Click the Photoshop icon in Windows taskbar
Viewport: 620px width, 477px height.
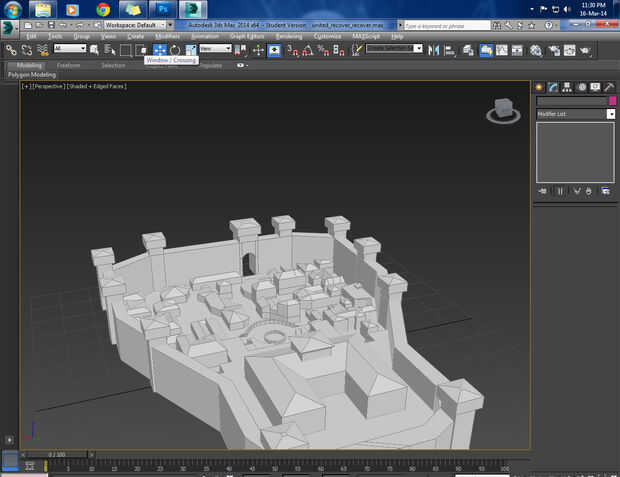[x=164, y=9]
